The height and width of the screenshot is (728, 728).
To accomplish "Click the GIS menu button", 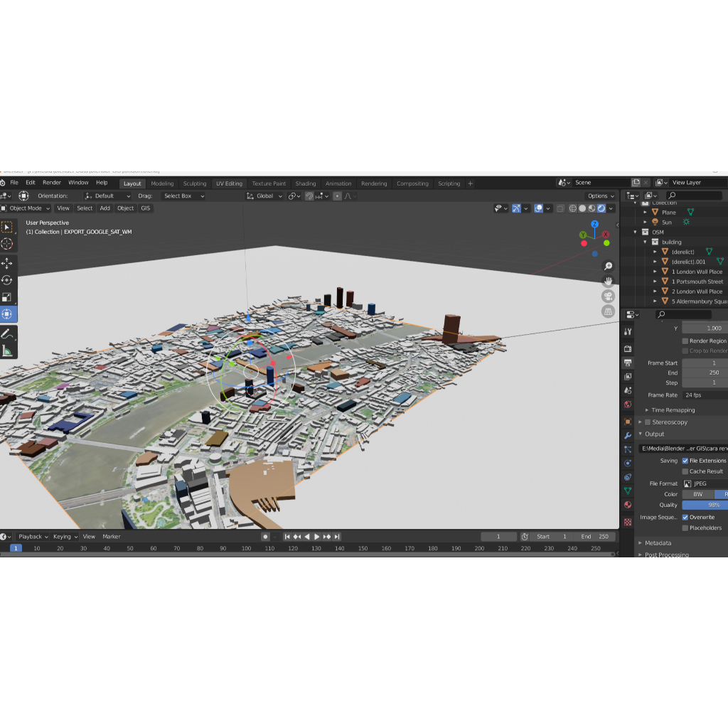I will pos(146,208).
